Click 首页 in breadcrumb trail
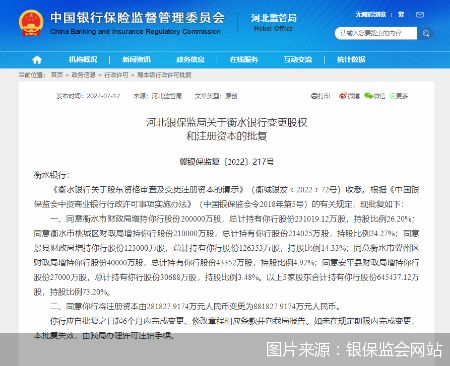This screenshot has width=450, height=366. click(x=57, y=75)
